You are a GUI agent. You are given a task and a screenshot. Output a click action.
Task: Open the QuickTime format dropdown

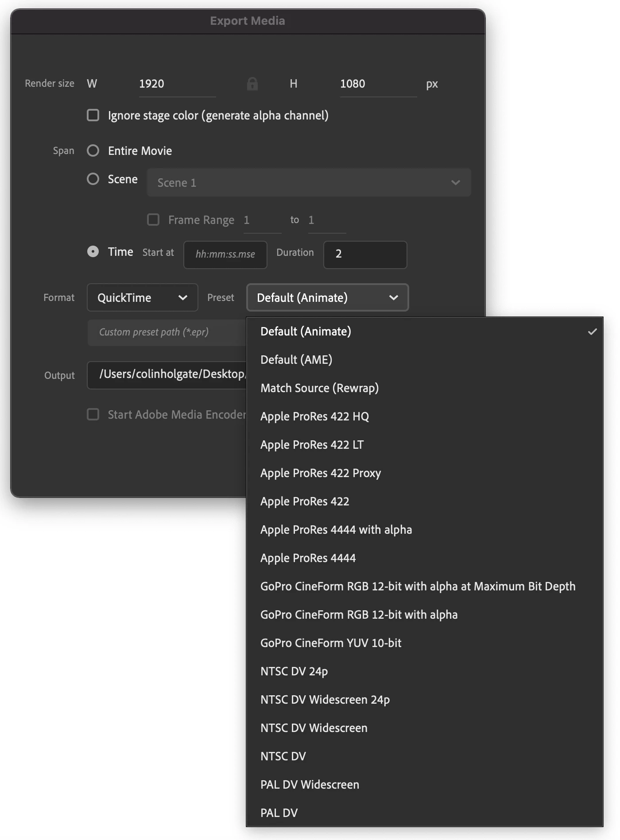142,297
